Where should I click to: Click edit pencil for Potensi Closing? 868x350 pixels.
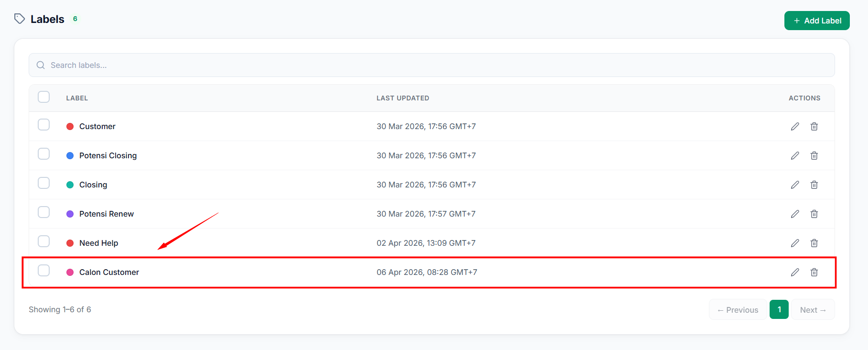click(x=795, y=155)
